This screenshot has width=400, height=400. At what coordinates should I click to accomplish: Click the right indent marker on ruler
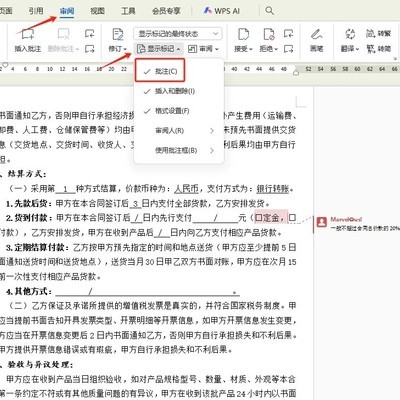tap(296, 72)
